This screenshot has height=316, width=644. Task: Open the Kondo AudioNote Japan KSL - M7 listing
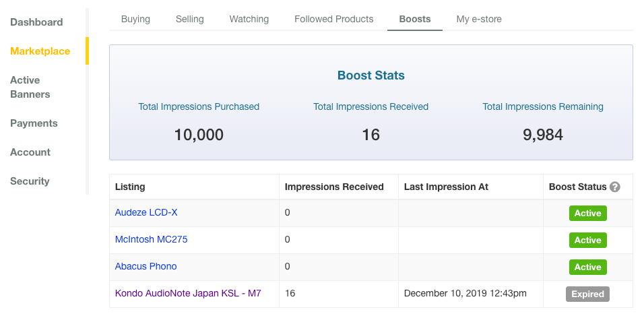[x=188, y=293]
